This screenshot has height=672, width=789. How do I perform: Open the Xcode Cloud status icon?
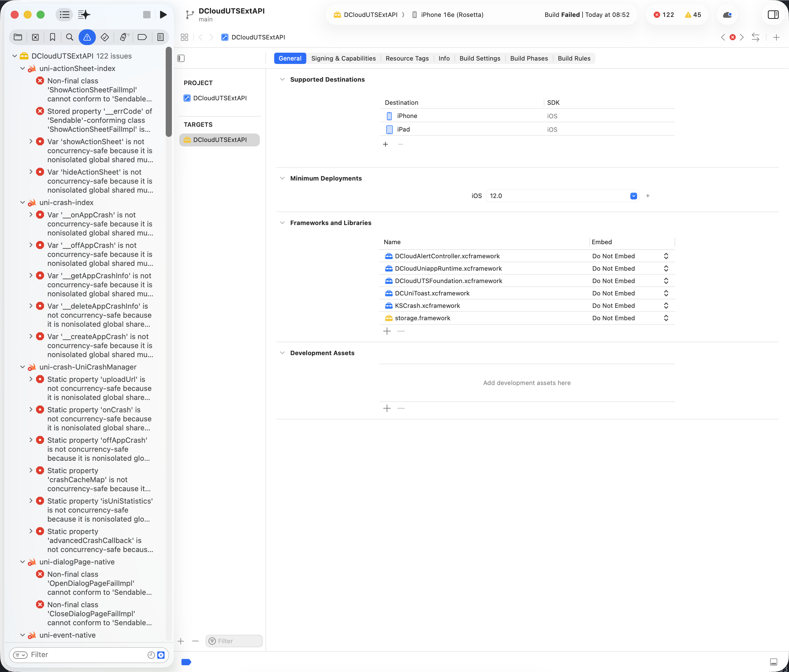pyautogui.click(x=727, y=14)
